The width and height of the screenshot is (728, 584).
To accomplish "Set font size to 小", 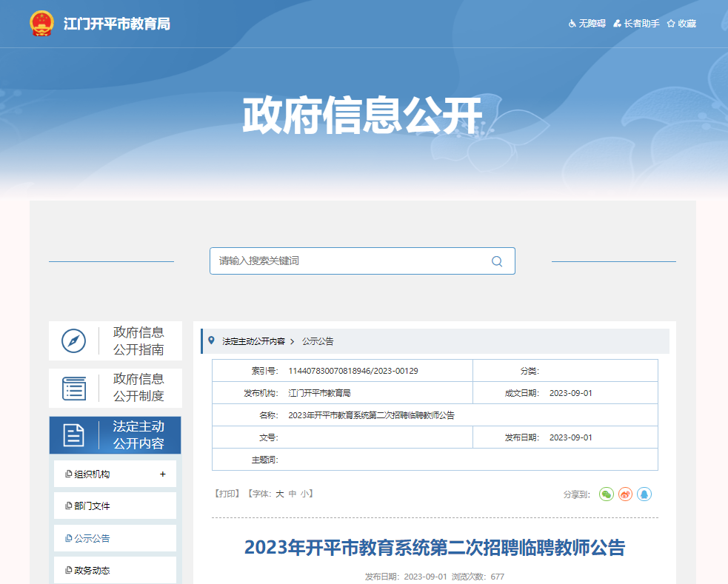I will tap(304, 493).
